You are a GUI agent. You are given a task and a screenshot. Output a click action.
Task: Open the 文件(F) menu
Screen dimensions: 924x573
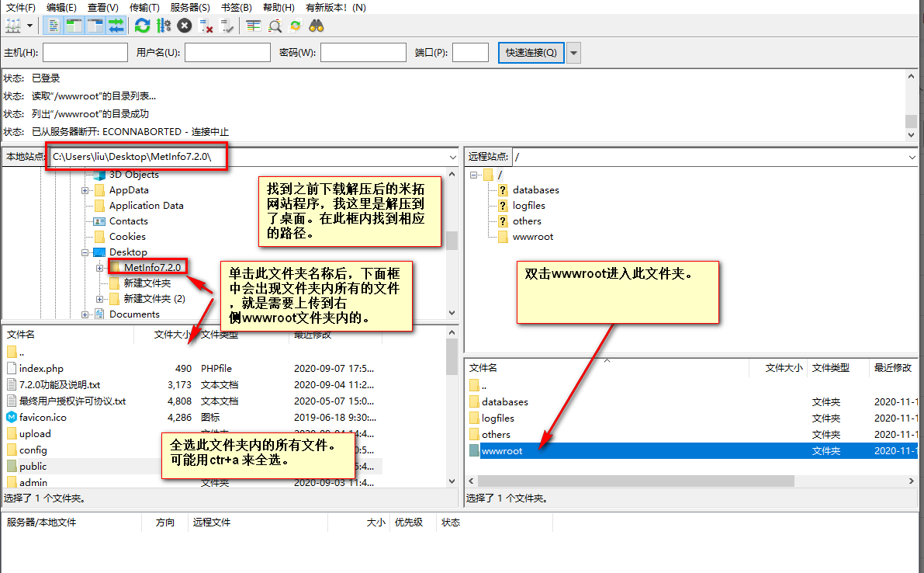(21, 7)
